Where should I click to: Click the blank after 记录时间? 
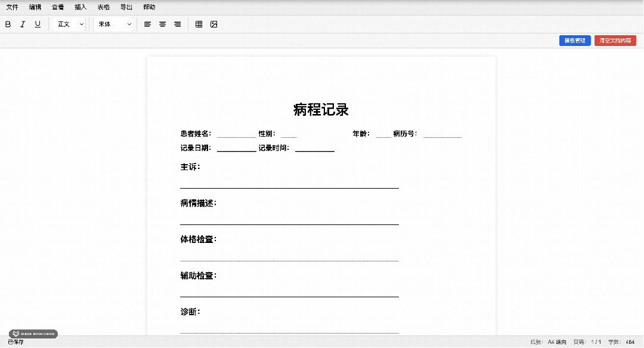315,149
